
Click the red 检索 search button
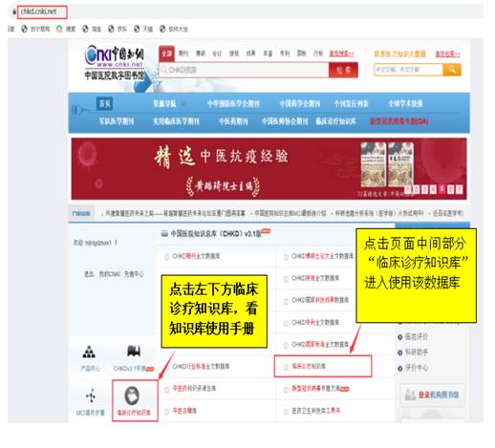343,70
